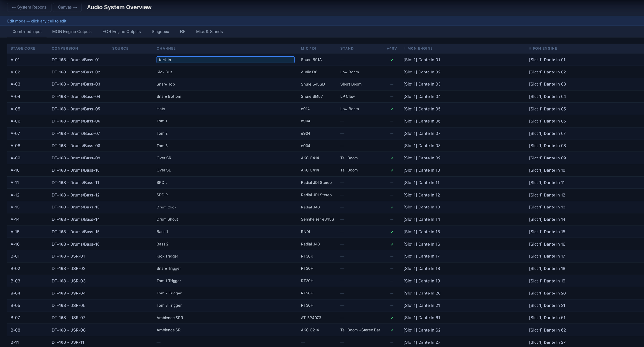644x347 pixels.
Task: Edit DT-168 - Drums/Bass-09 conversion cell
Action: pyautogui.click(x=76, y=158)
